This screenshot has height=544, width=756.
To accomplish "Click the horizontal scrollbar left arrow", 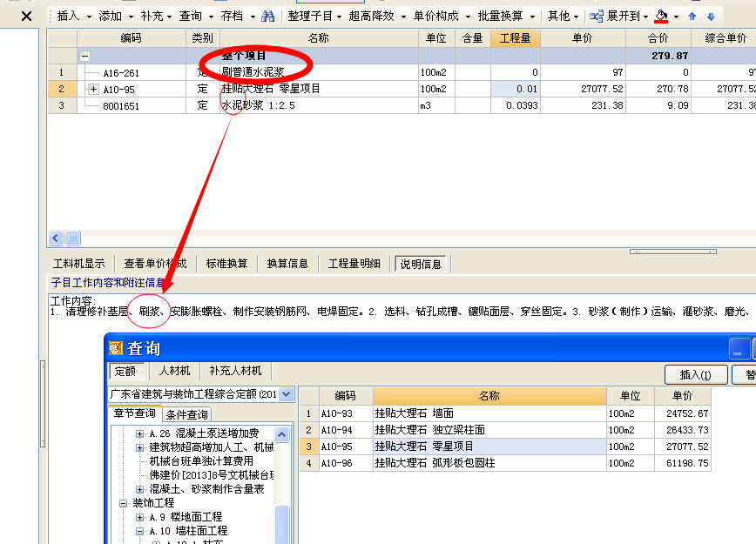I will pyautogui.click(x=56, y=238).
